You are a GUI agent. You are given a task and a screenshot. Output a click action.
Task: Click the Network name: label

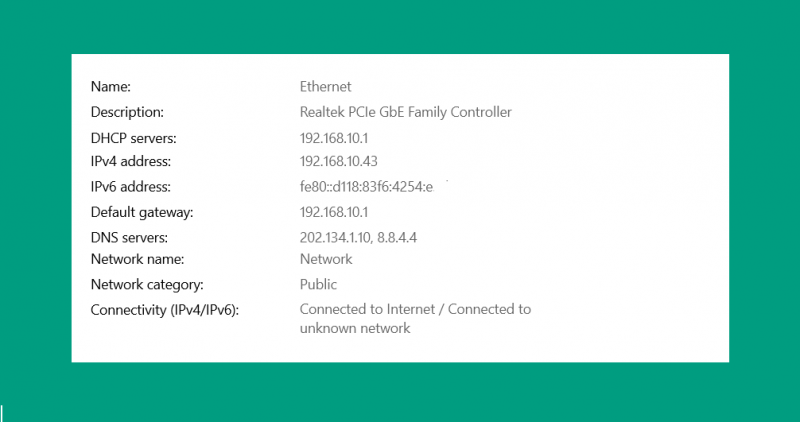click(x=137, y=259)
